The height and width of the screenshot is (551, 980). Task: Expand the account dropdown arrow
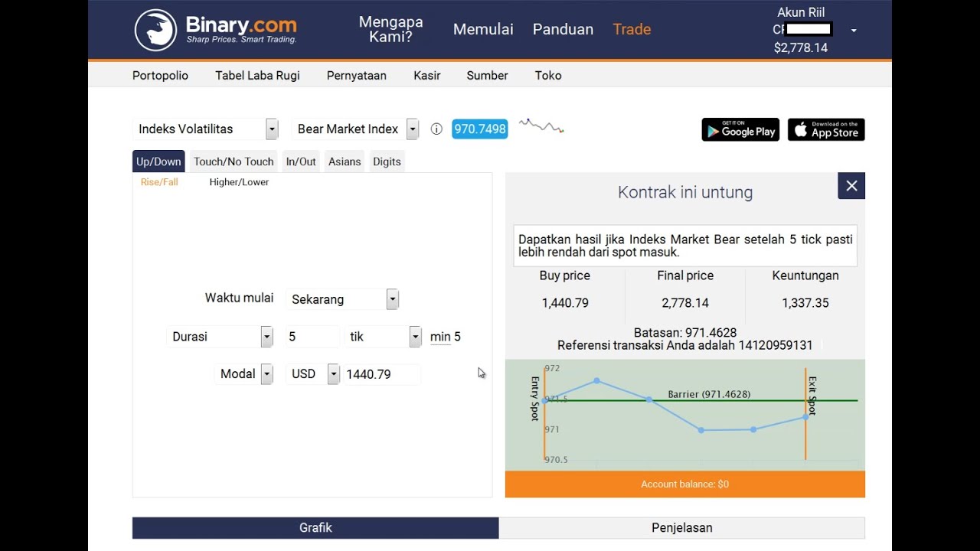click(x=854, y=31)
